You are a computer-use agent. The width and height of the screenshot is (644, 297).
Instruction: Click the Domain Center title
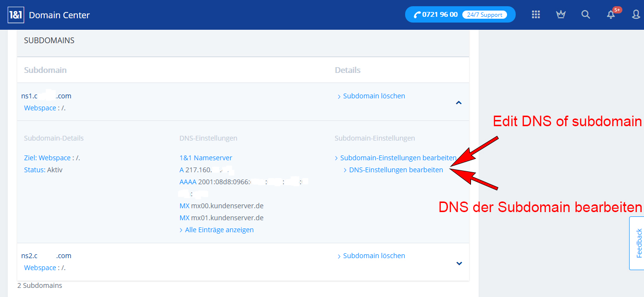pyautogui.click(x=59, y=15)
